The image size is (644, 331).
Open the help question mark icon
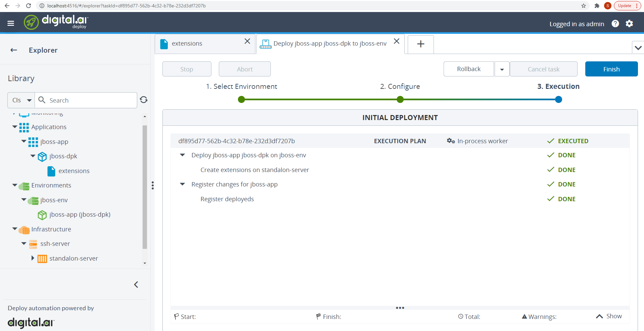click(x=615, y=23)
